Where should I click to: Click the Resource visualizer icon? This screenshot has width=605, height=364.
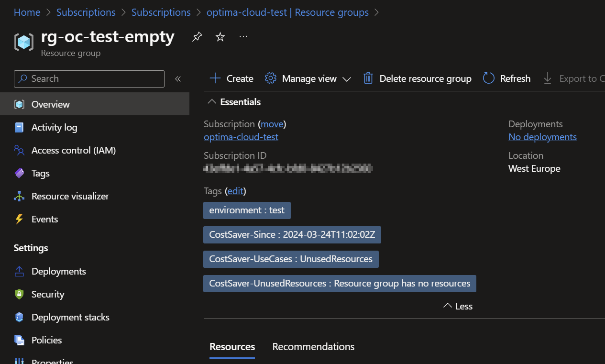pos(19,196)
